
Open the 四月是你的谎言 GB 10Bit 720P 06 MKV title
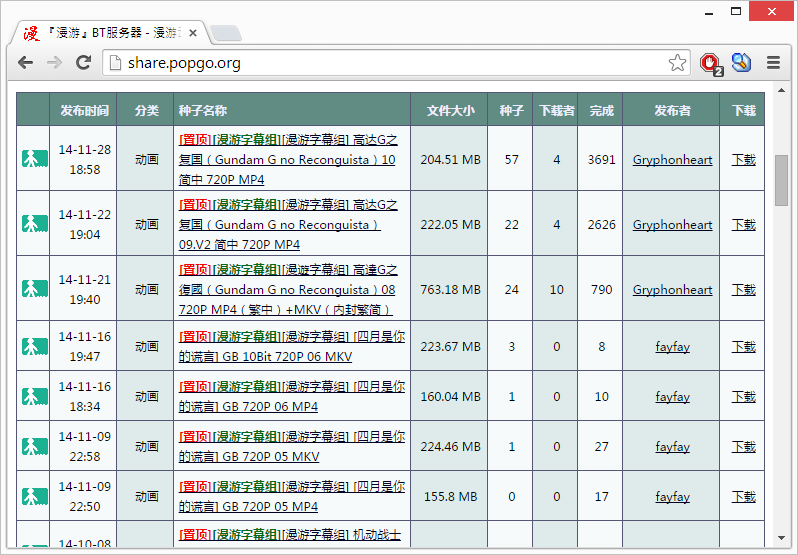(292, 346)
